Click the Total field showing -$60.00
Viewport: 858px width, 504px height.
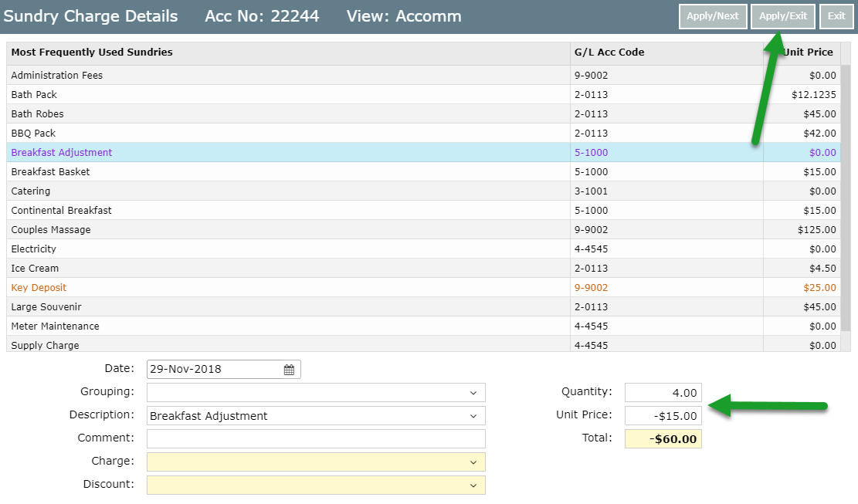(663, 439)
